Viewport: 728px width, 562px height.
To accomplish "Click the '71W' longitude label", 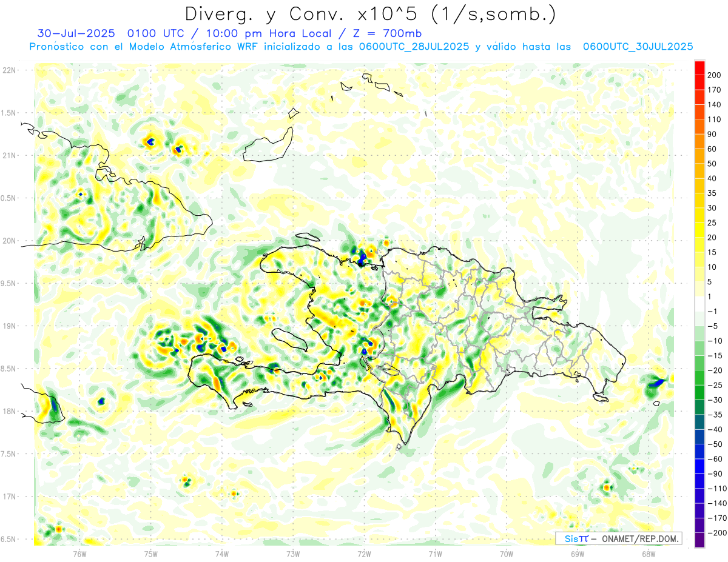I will (x=435, y=553).
